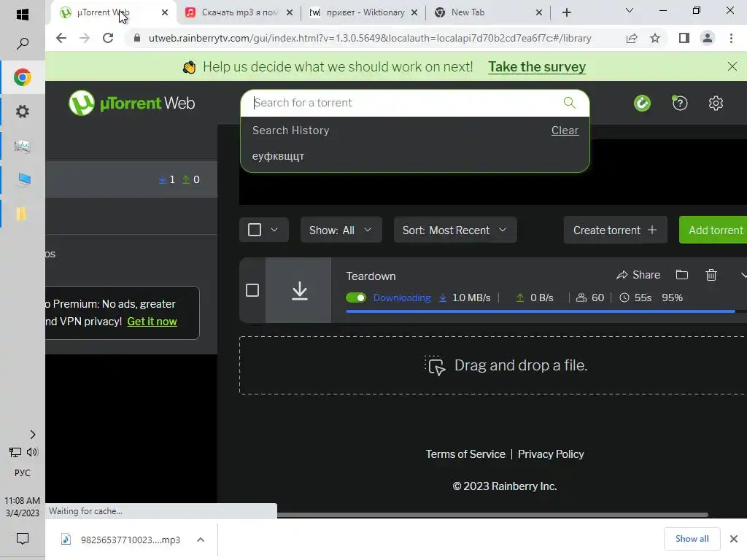The width and height of the screenshot is (747, 560).
Task: Click the volume icon in system tray
Action: [x=32, y=452]
